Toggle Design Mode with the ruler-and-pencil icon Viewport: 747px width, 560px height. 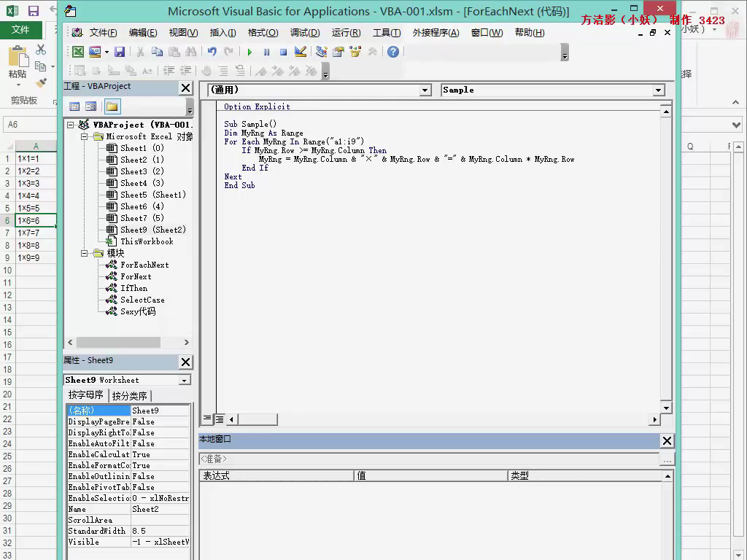(300, 52)
